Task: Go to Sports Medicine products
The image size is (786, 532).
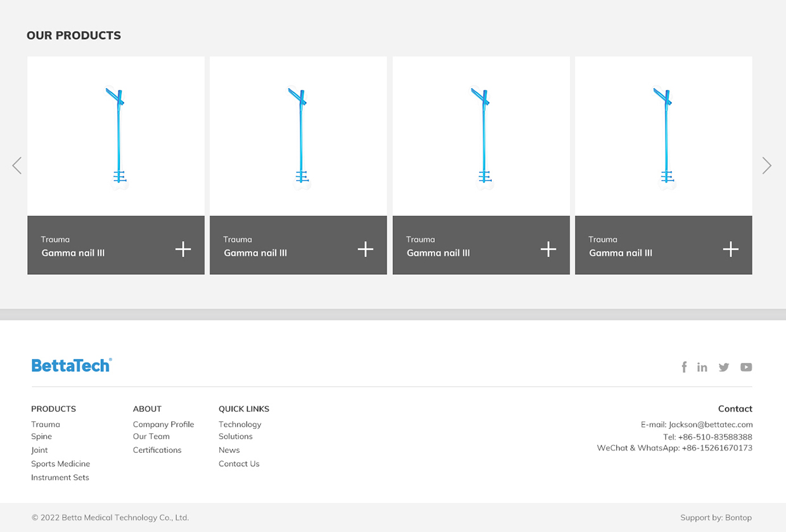Action: pyautogui.click(x=60, y=464)
